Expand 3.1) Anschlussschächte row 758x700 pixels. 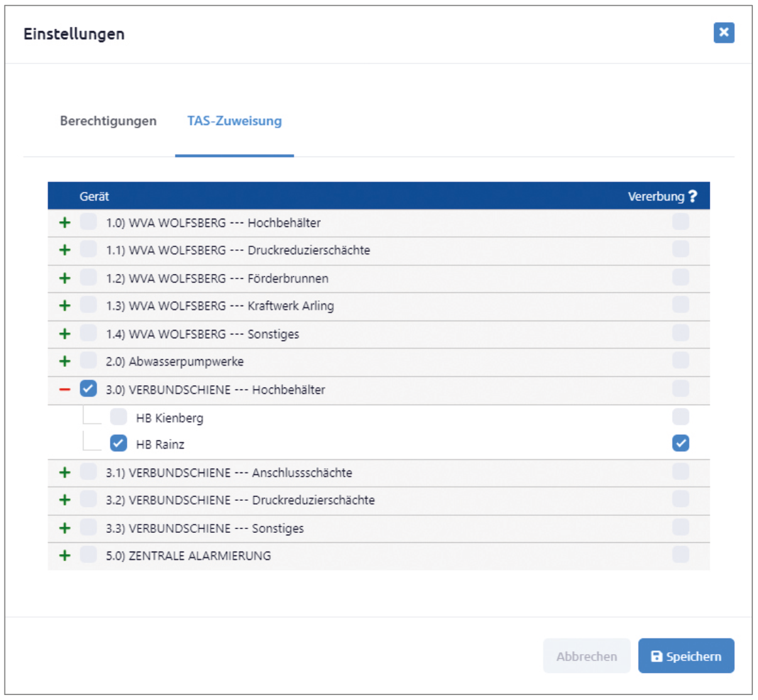(65, 473)
